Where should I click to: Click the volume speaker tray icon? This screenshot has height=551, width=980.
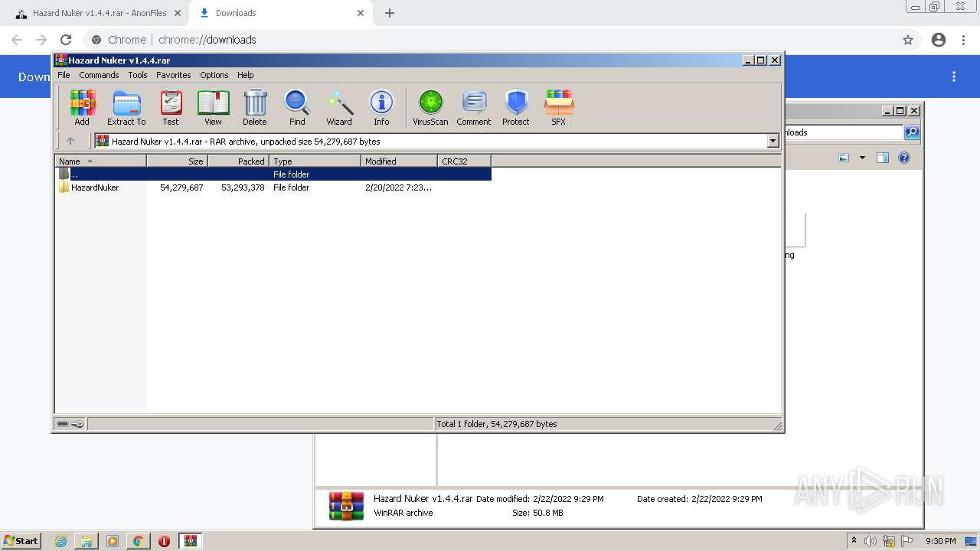(871, 541)
